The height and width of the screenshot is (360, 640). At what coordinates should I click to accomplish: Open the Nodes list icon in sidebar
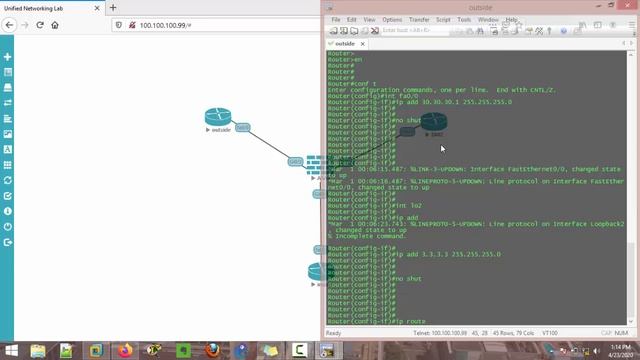[x=7, y=72]
